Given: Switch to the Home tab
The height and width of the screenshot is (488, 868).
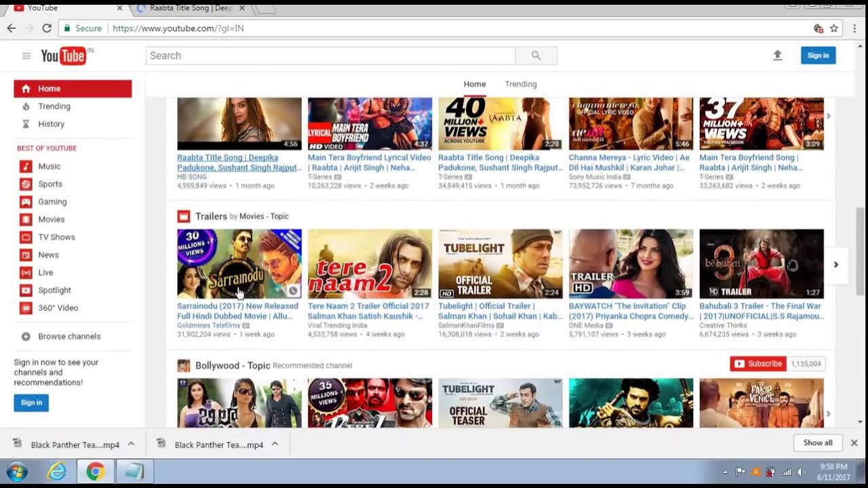Looking at the screenshot, I should tap(475, 84).
